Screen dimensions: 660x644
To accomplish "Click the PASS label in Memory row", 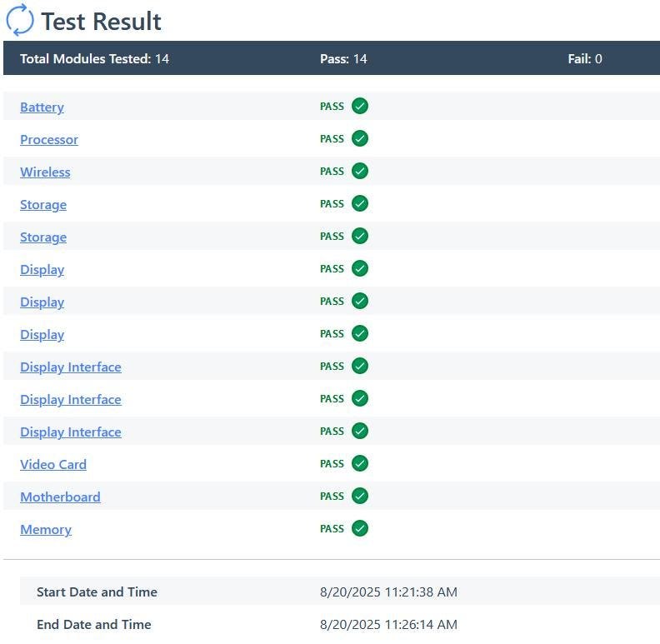I will 332,529.
